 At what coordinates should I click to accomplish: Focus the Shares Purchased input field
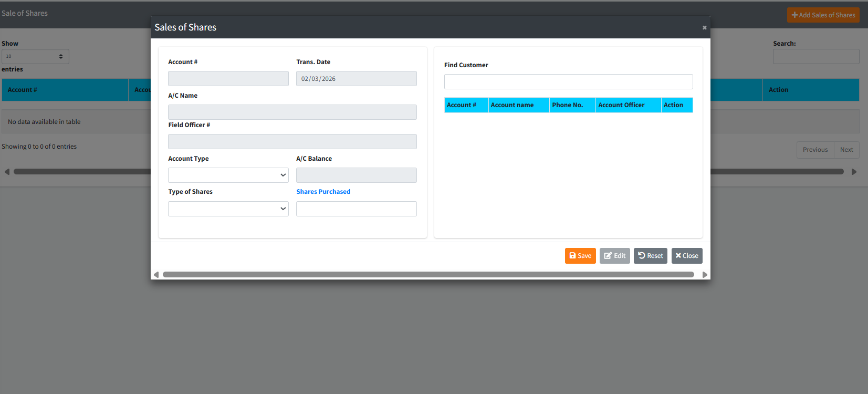point(356,209)
